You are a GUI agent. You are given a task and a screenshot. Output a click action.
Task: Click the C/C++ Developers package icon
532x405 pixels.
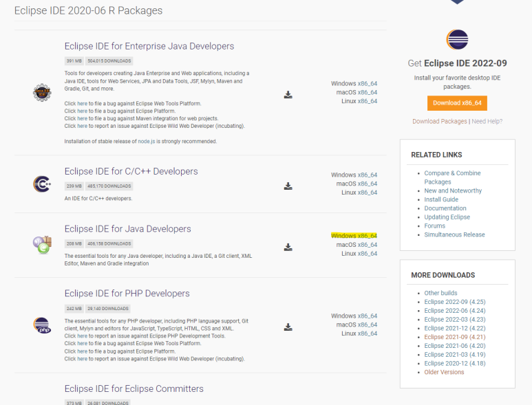click(42, 184)
